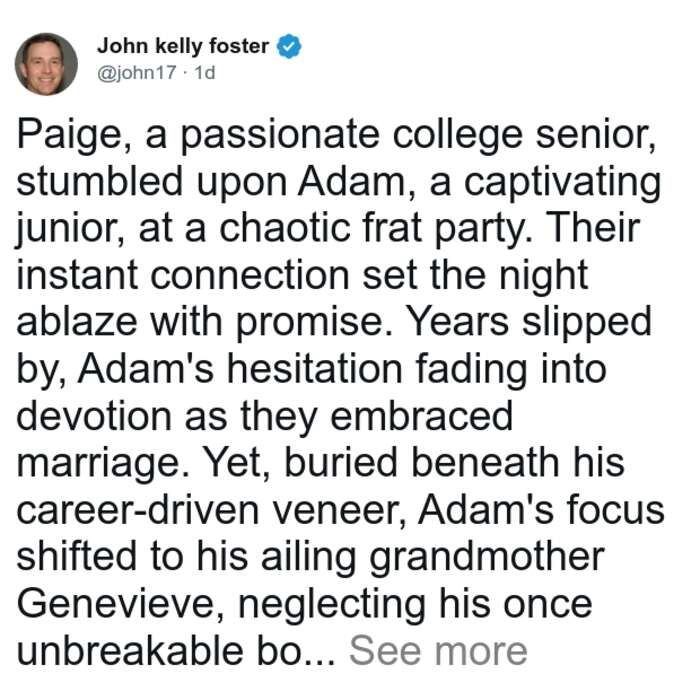Image resolution: width=700 pixels, height=700 pixels.
Task: Open John kelly foster display name
Action: point(183,46)
